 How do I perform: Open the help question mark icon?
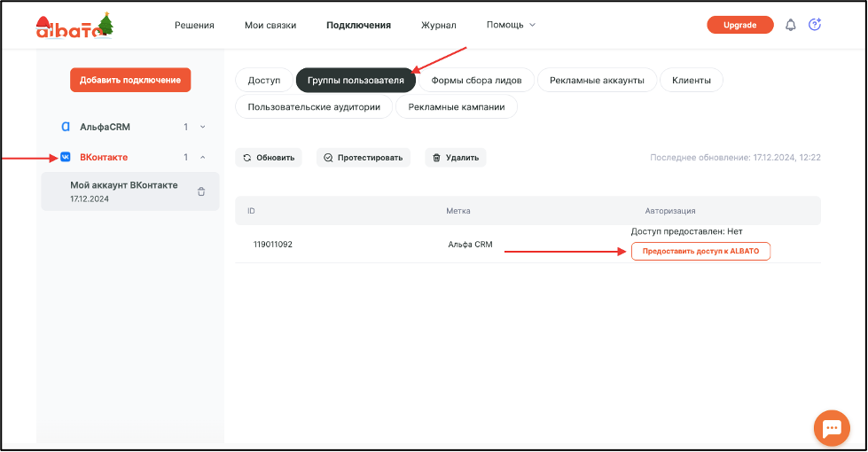pyautogui.click(x=815, y=24)
